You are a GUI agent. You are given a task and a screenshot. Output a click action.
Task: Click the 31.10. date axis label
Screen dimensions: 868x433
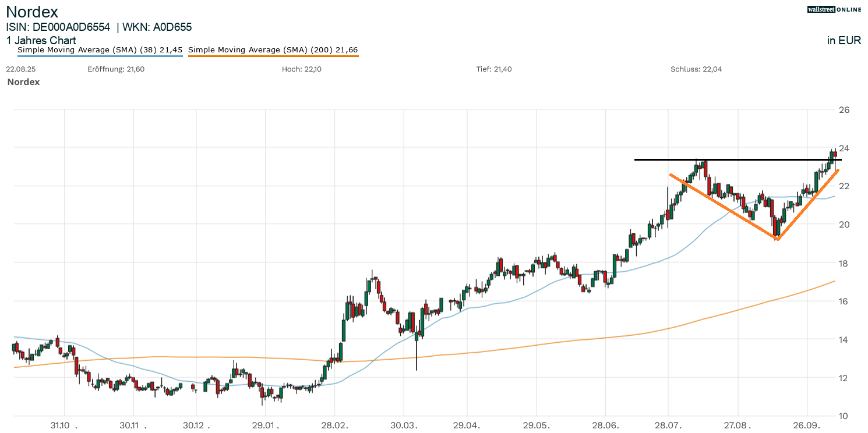[64, 425]
